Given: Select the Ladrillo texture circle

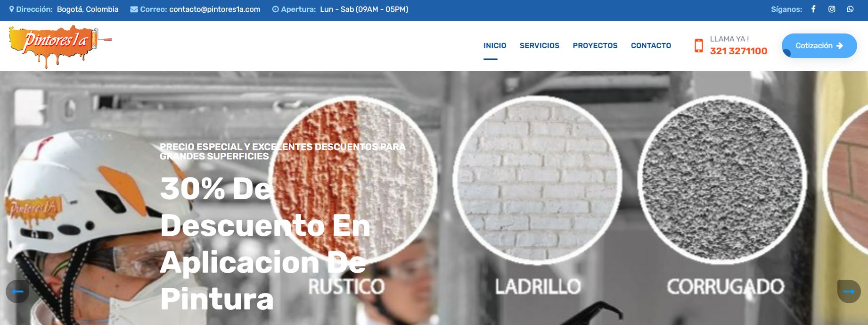Looking at the screenshot, I should click(537, 180).
